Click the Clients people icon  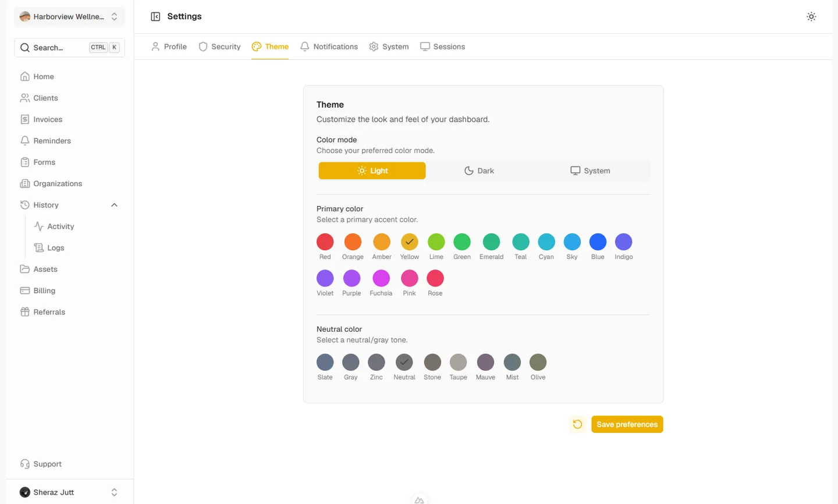25,98
